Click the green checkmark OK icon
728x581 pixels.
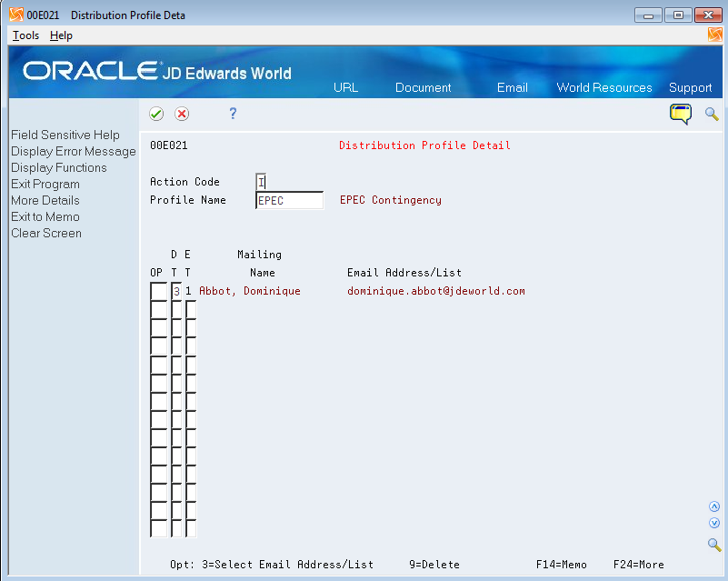tap(156, 114)
